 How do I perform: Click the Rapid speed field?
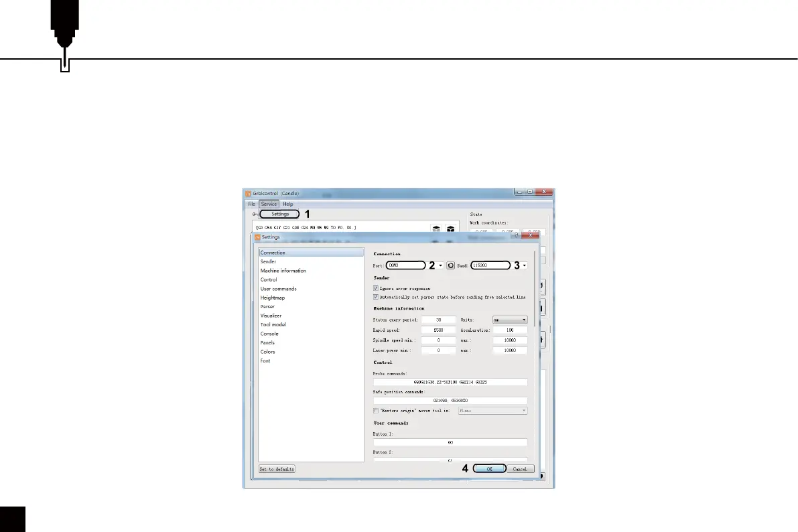pyautogui.click(x=438, y=330)
